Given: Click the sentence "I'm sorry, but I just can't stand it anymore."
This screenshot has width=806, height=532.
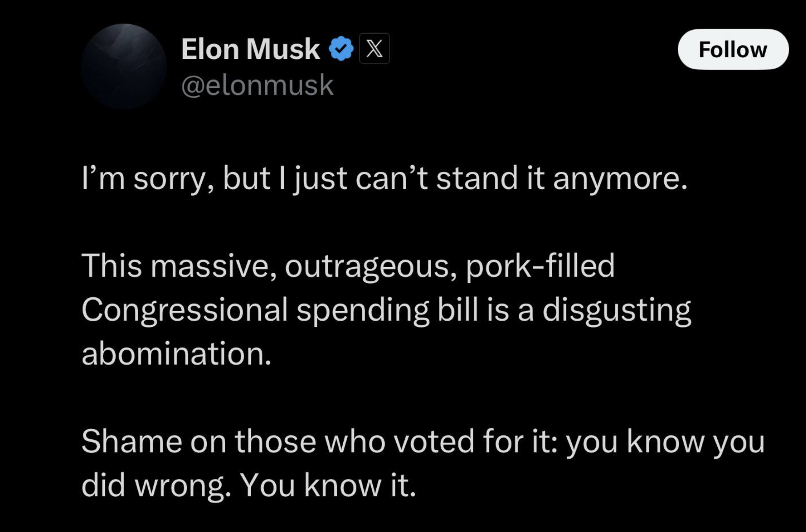Looking at the screenshot, I should pyautogui.click(x=384, y=179).
